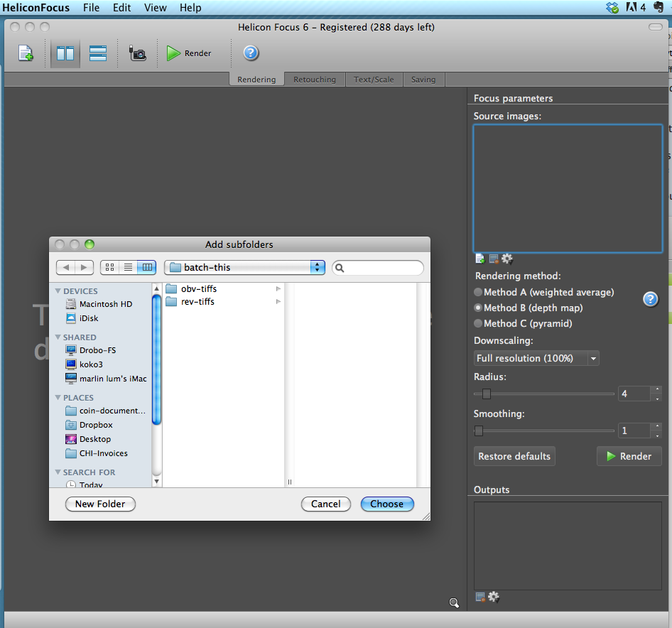Select the obv-tiffs folder
The height and width of the screenshot is (628, 672).
click(x=223, y=289)
